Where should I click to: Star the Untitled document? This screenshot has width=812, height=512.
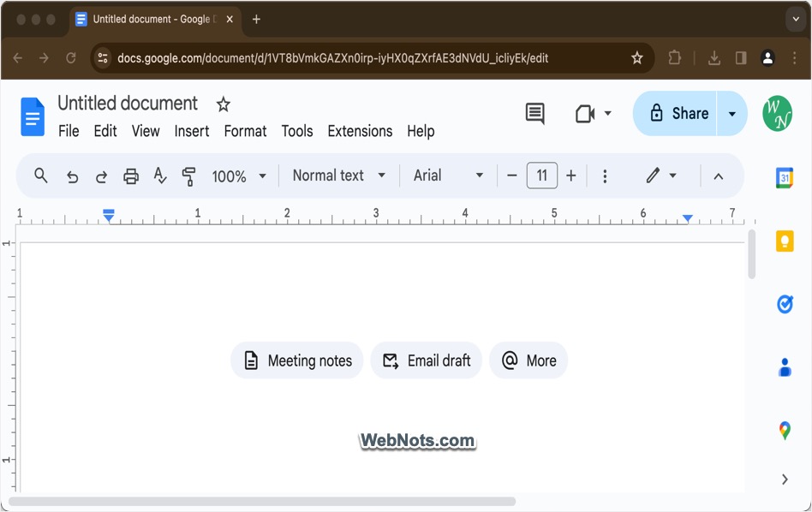(x=222, y=104)
